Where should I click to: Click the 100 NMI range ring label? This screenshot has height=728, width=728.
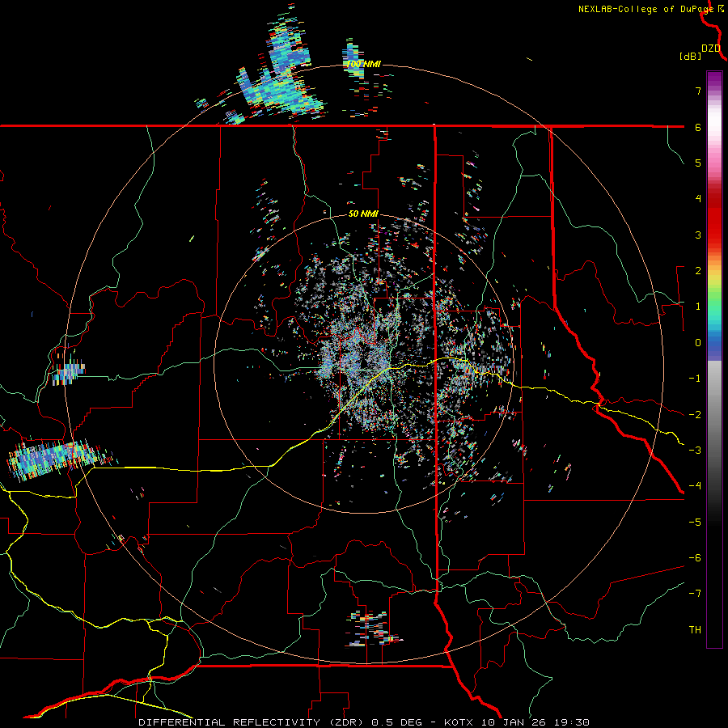coord(363,64)
